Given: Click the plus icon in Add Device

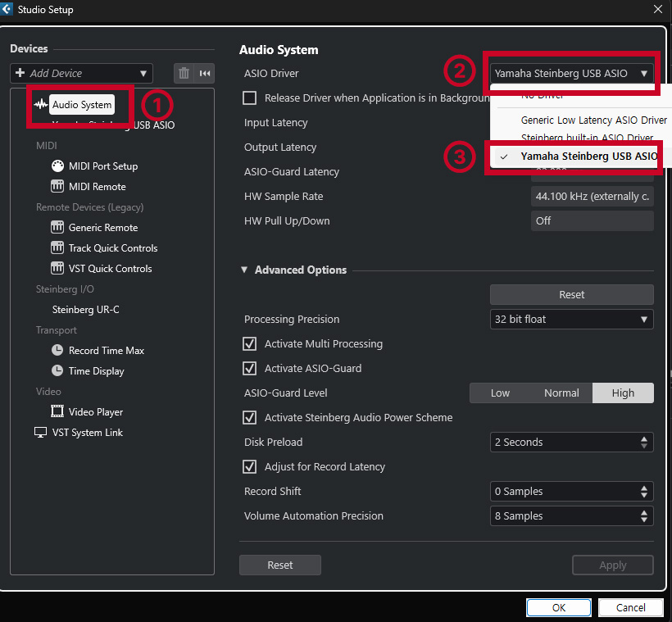Looking at the screenshot, I should click(20, 73).
